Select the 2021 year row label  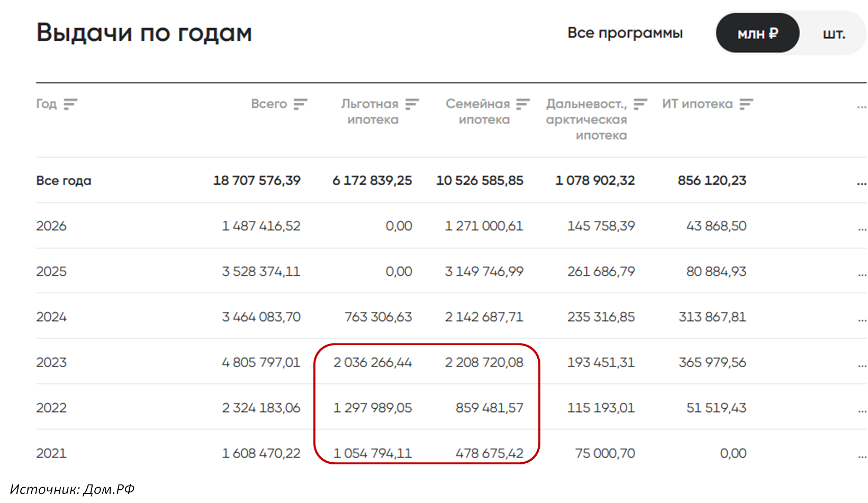(51, 454)
